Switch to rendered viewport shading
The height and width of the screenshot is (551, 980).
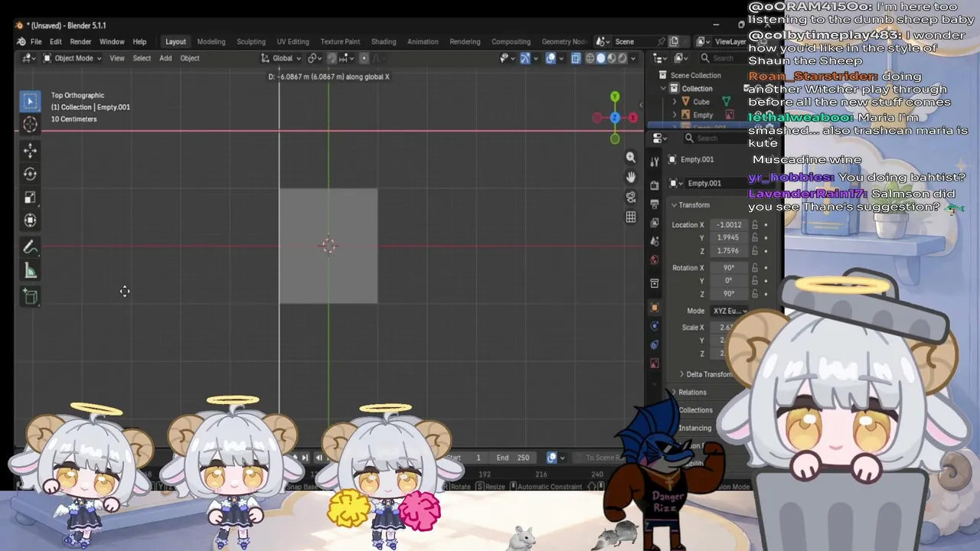tap(622, 58)
